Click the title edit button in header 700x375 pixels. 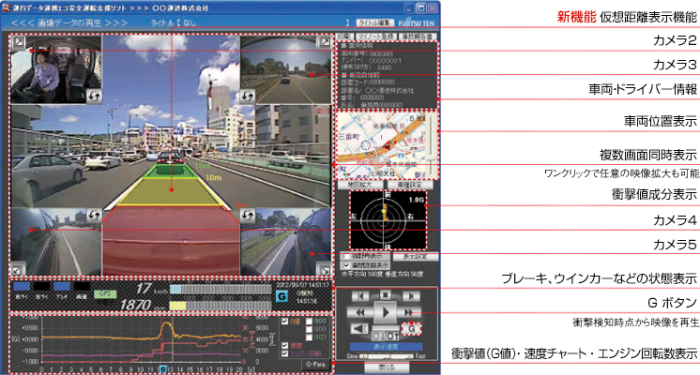374,22
